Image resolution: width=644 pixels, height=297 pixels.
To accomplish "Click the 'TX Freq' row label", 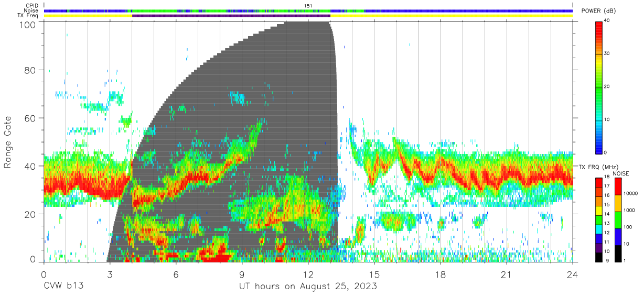I will coord(28,16).
